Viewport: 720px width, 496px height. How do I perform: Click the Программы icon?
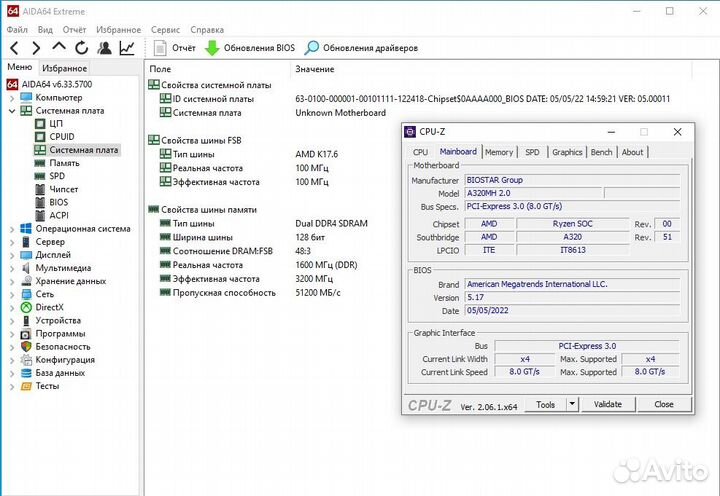coord(26,334)
